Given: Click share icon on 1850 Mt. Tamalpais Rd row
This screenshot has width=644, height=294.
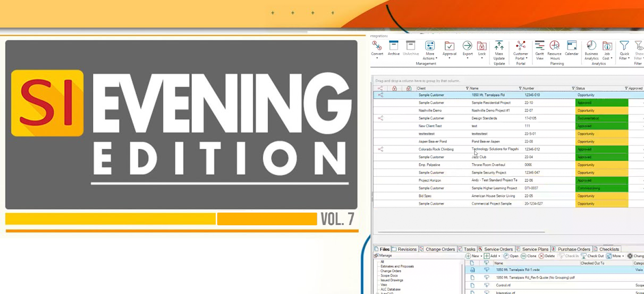Looking at the screenshot, I should (x=380, y=95).
